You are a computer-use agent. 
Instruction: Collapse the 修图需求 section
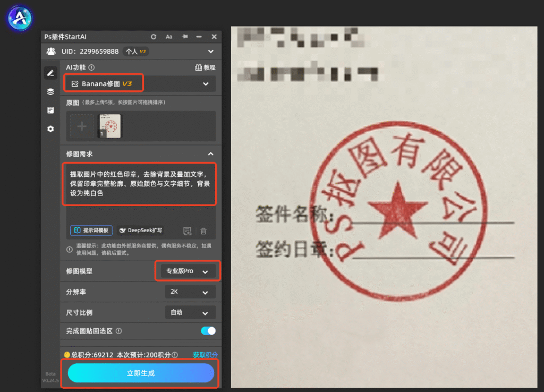coord(210,154)
